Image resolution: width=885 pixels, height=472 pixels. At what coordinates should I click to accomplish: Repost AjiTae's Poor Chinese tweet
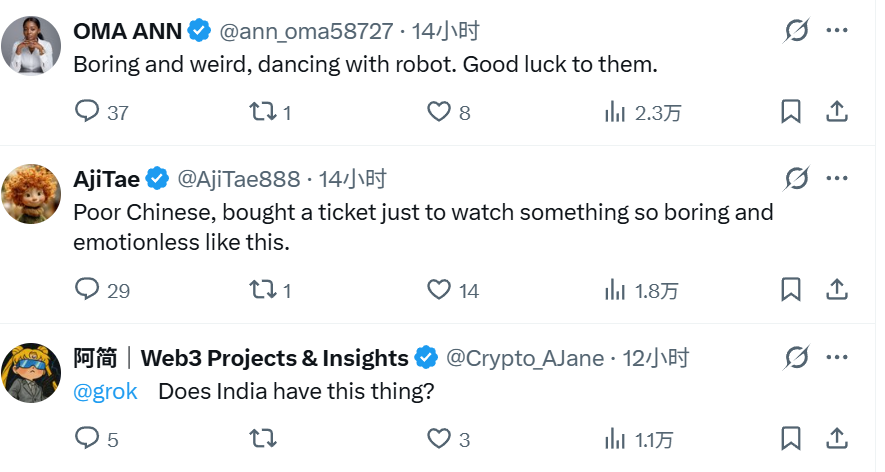point(261,290)
